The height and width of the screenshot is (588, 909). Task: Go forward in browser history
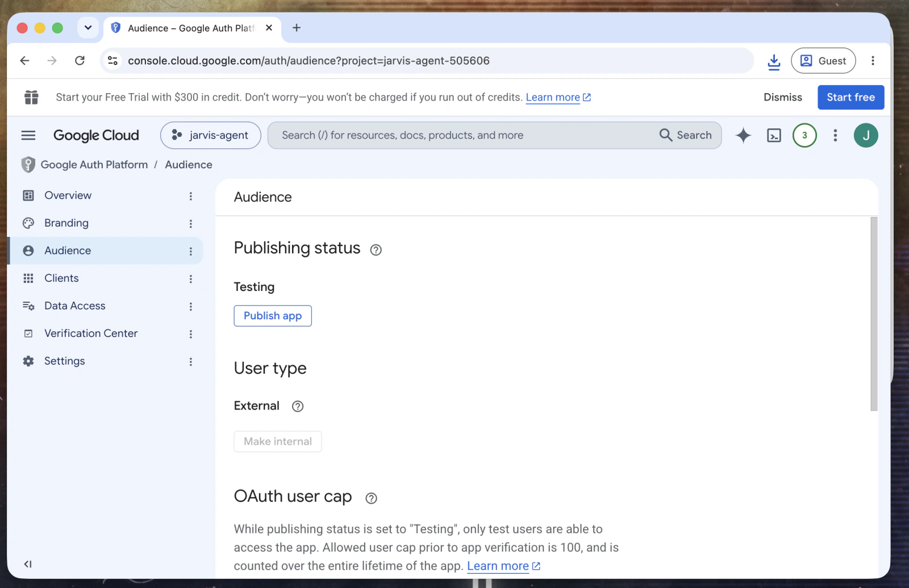click(52, 61)
